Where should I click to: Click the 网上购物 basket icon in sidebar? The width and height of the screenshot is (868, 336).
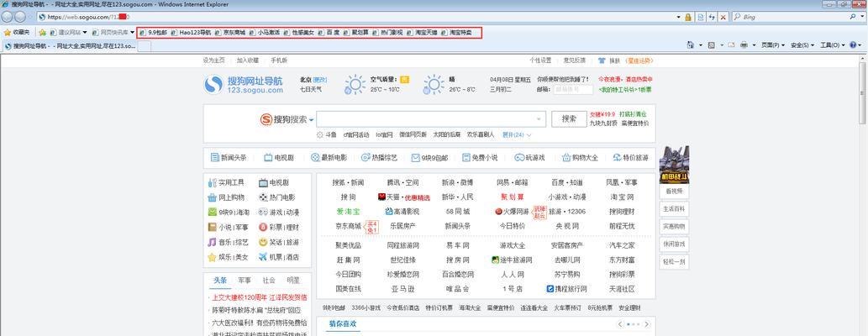tap(212, 197)
